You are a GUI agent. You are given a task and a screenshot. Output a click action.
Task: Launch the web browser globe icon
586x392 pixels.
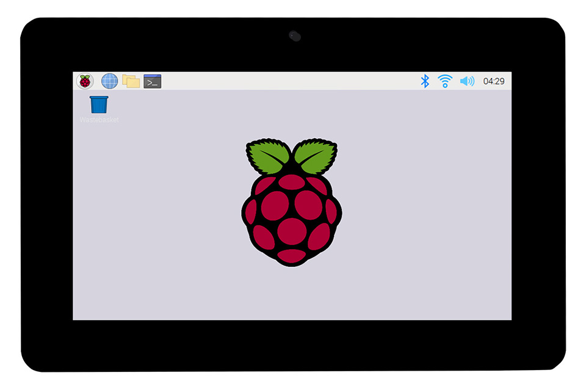[x=109, y=81]
